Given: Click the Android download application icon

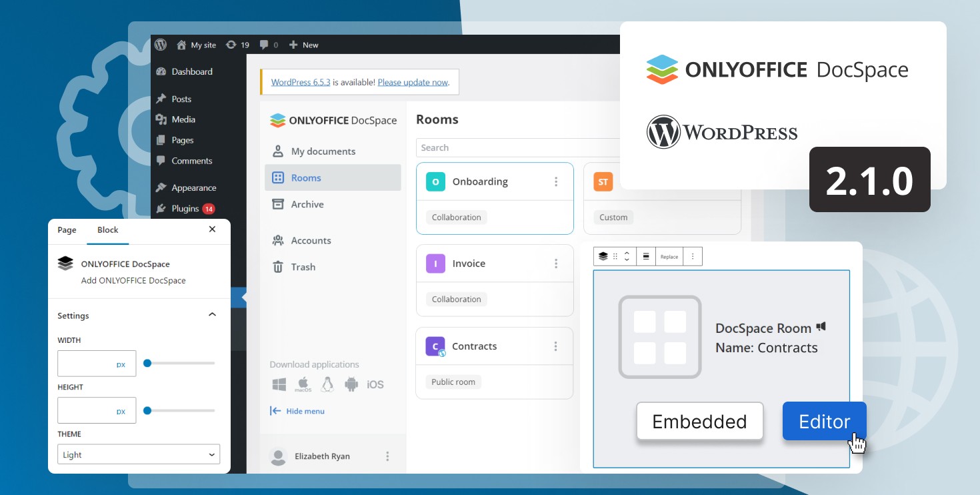Looking at the screenshot, I should coord(351,384).
